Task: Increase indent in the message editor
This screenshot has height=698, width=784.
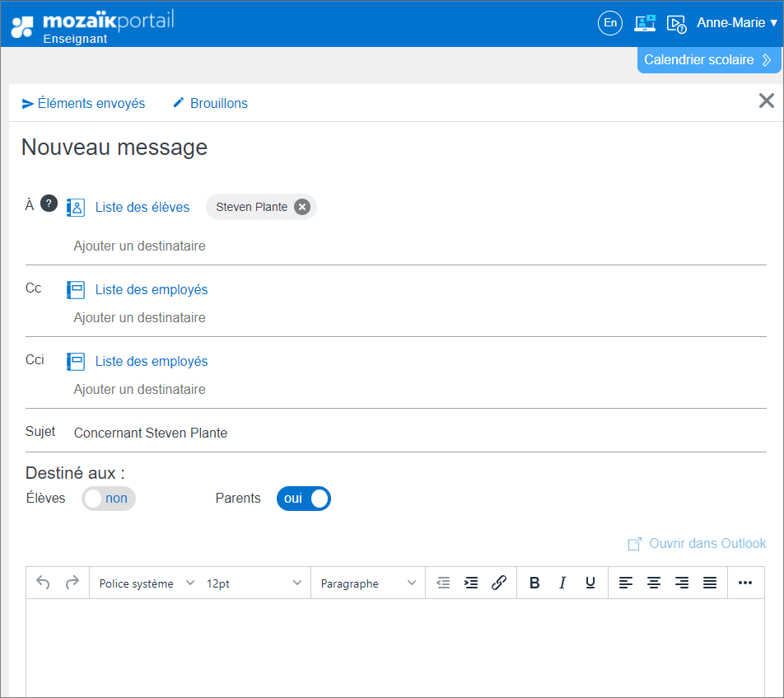Action: (470, 583)
